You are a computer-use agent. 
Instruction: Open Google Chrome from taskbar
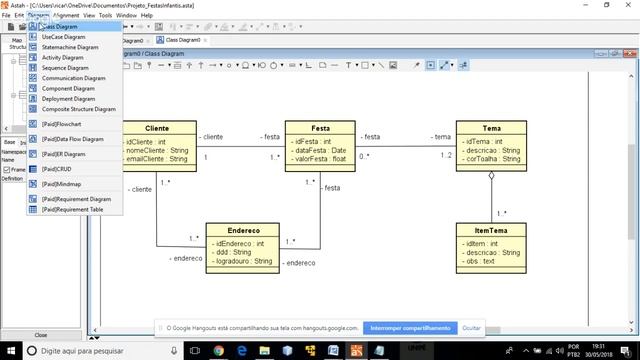pyautogui.click(x=219, y=351)
